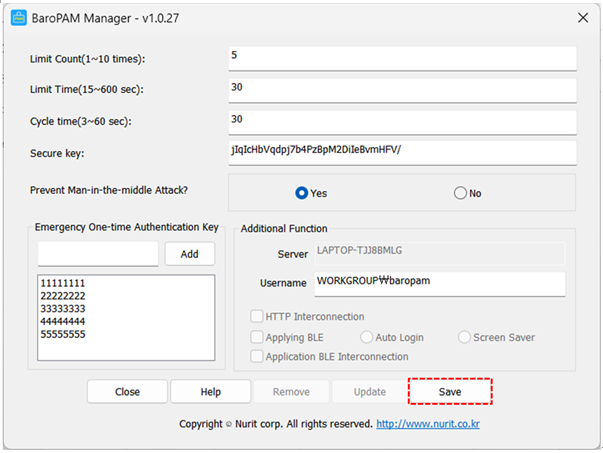Screen dimensions: 603x453
Task: Click the emergency authentication key input box
Action: [98, 254]
